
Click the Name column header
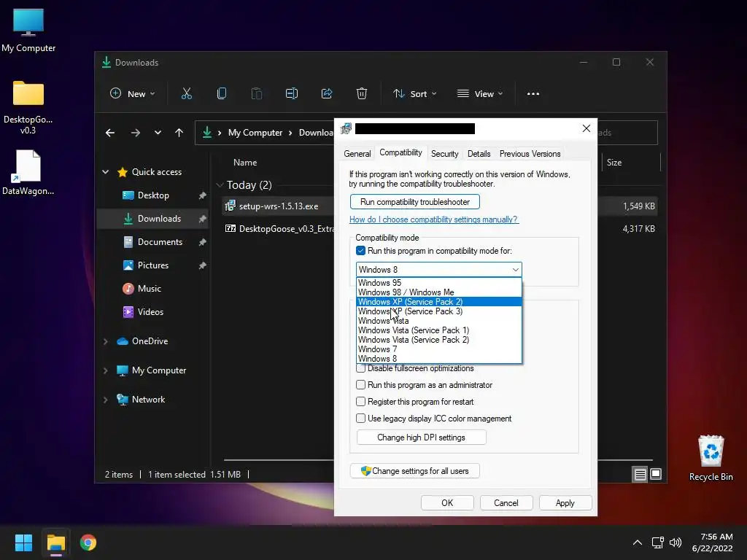tap(245, 163)
